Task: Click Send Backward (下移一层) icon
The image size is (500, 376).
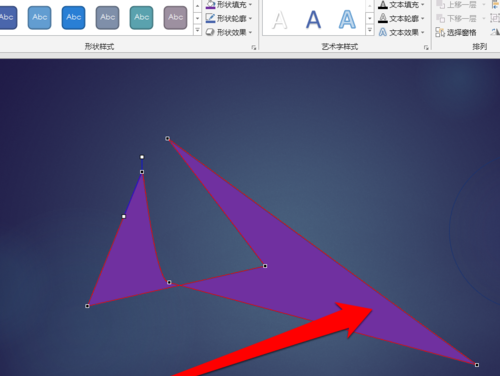Action: point(440,18)
